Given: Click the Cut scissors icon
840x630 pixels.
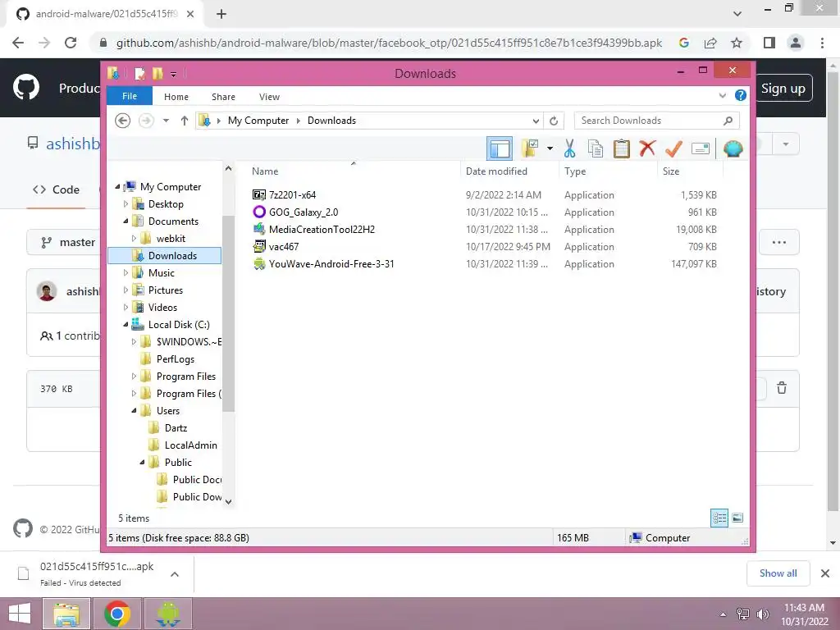Looking at the screenshot, I should (x=569, y=148).
